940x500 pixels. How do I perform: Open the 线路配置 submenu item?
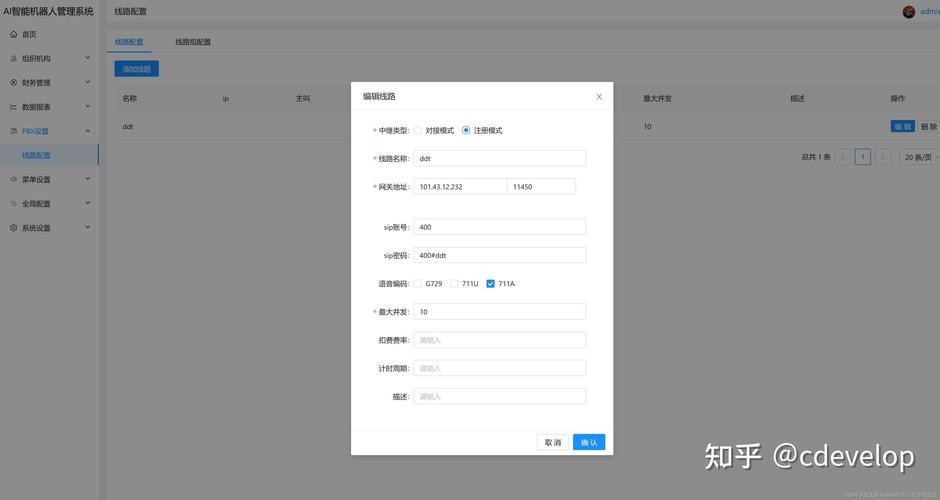click(x=49, y=155)
